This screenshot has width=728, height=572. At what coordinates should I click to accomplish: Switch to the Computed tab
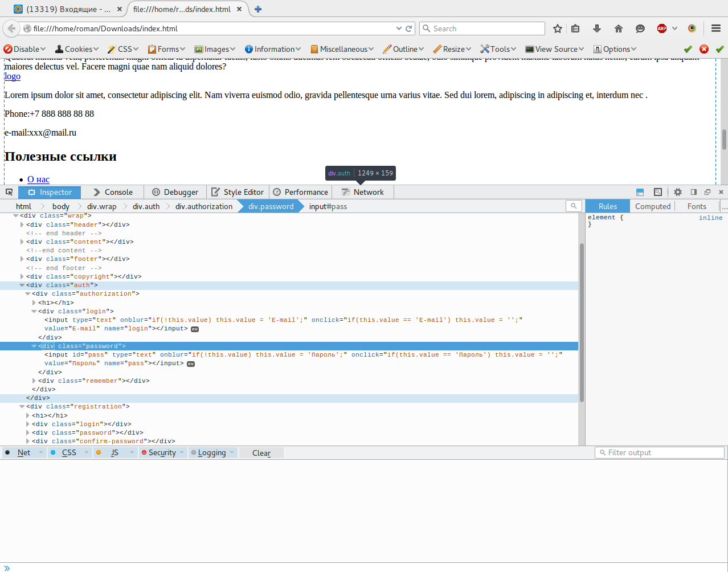653,206
